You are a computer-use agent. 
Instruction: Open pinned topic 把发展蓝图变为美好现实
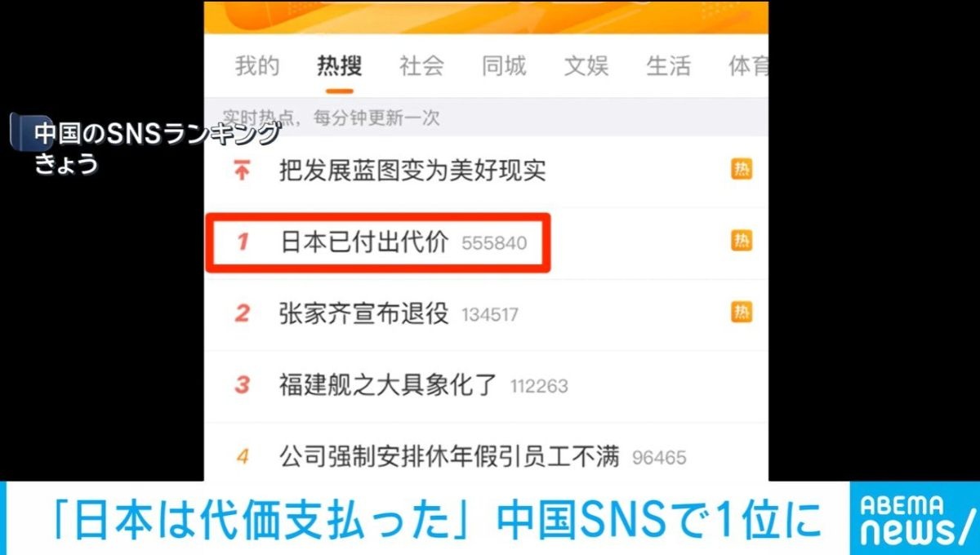click(412, 171)
